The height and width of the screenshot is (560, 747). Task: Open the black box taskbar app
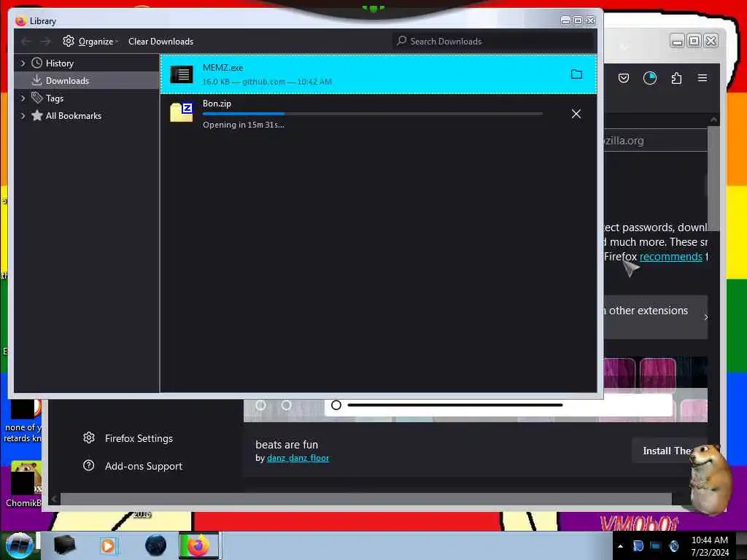64,545
